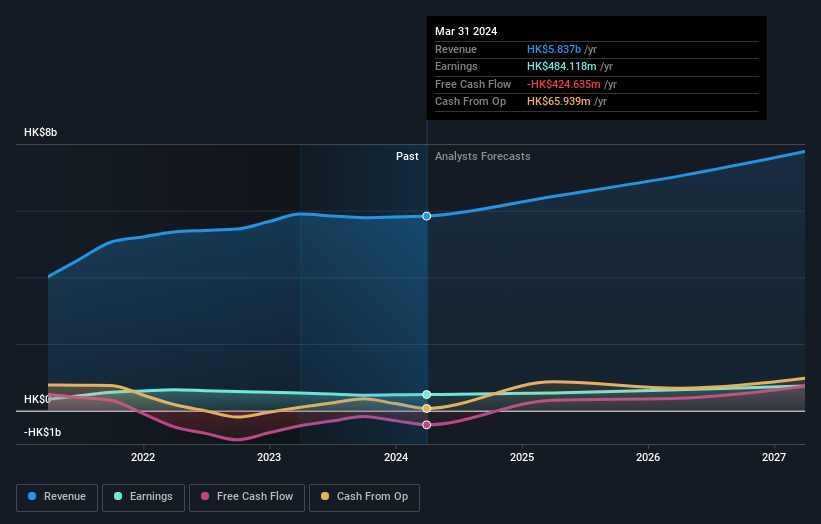
Task: Click the Analysts Forecasts label
Action: [x=483, y=157]
